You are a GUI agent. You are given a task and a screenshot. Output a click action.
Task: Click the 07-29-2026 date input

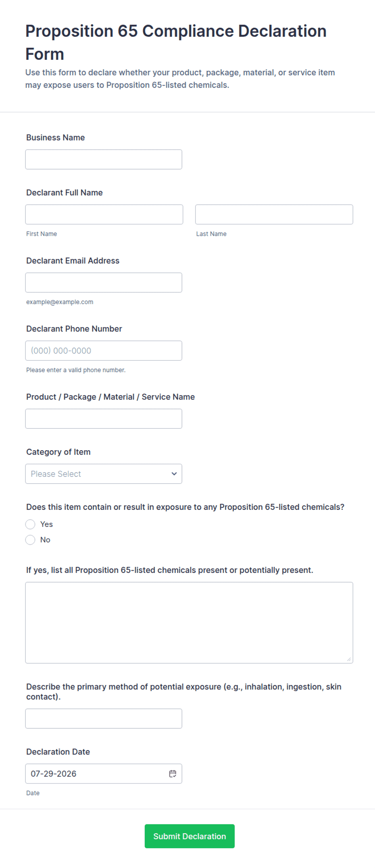coord(104,774)
